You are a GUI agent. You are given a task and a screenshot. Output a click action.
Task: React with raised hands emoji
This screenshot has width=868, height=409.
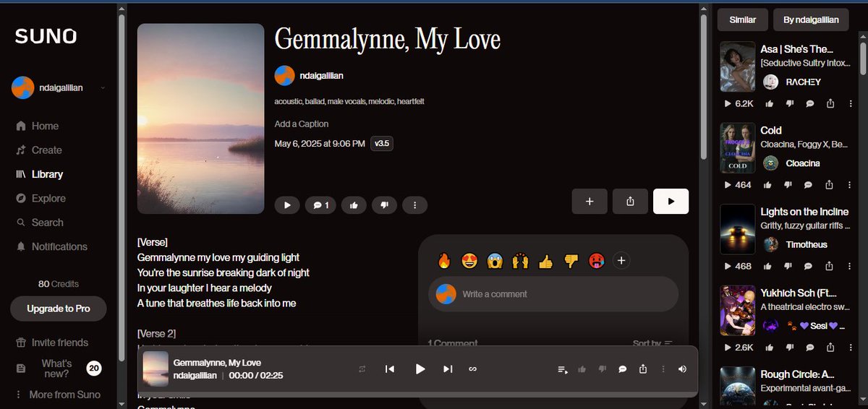[x=521, y=261]
